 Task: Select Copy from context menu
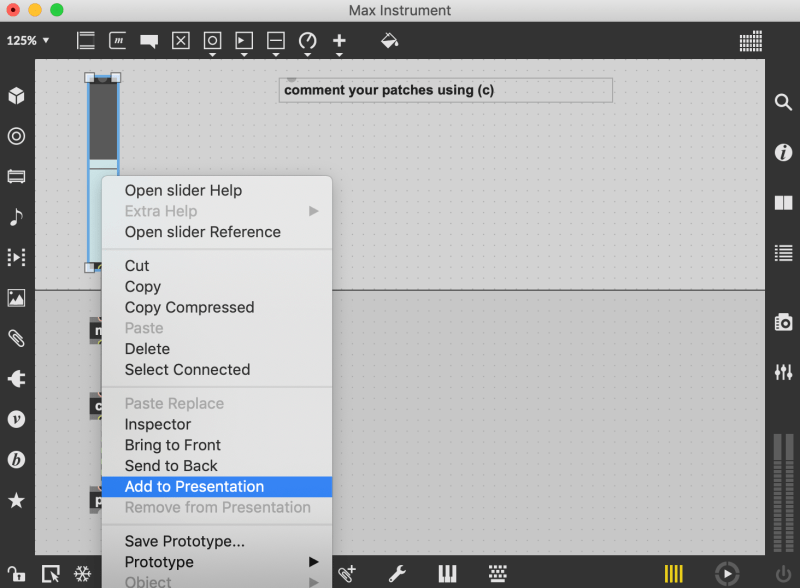pos(217,286)
